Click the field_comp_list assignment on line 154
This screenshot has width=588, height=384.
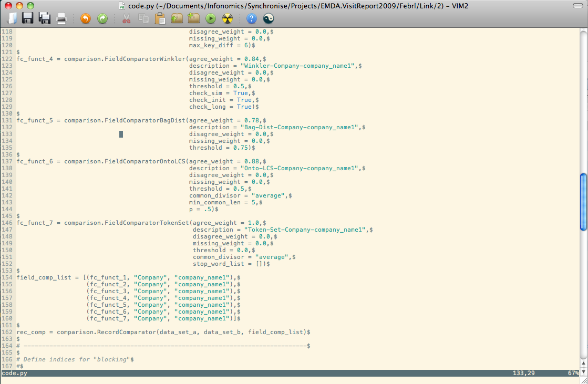pyautogui.click(x=44, y=277)
